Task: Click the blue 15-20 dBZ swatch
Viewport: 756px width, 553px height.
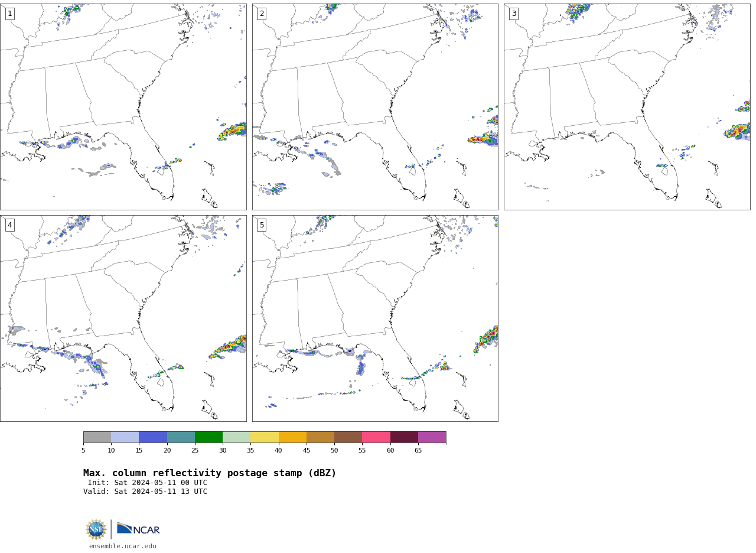Action: (x=153, y=437)
